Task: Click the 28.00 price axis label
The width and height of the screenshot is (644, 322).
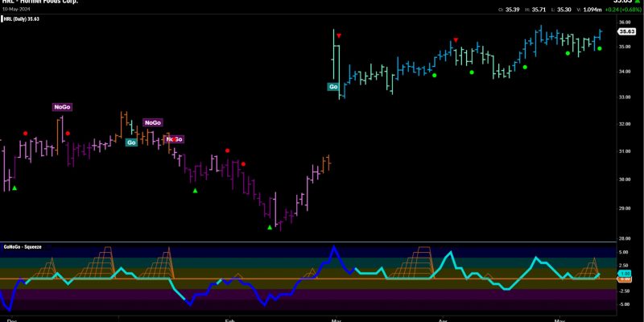Action: click(625, 238)
